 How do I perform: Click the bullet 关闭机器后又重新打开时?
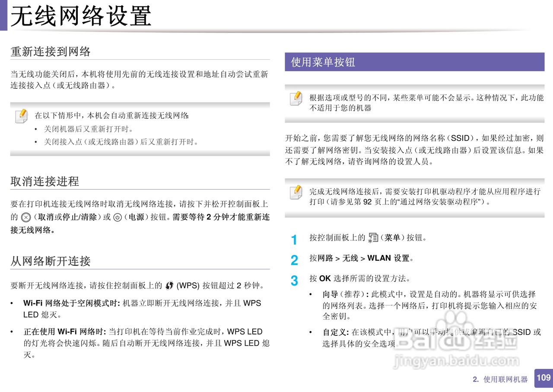coord(89,129)
